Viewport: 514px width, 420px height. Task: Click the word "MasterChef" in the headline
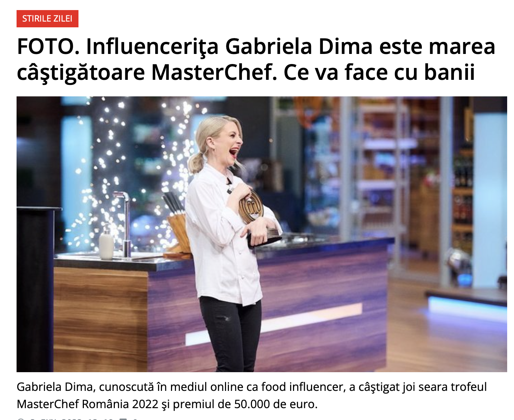(x=214, y=72)
